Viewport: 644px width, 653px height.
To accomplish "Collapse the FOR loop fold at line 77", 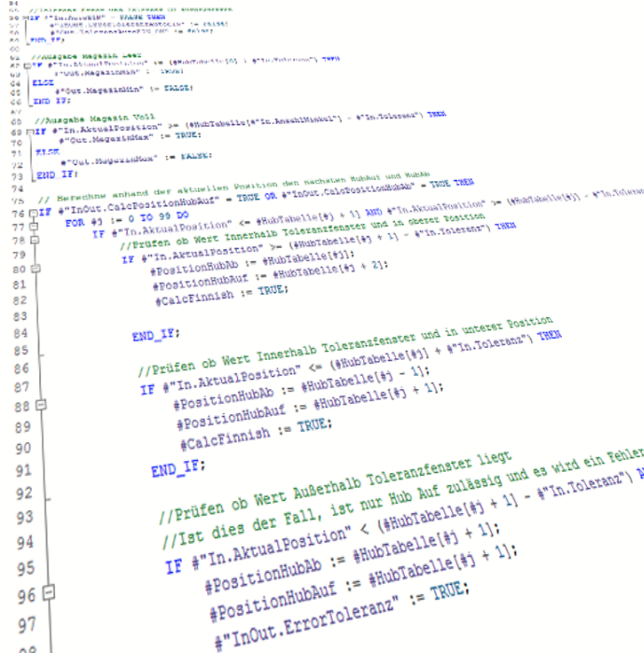I will click(x=34, y=228).
